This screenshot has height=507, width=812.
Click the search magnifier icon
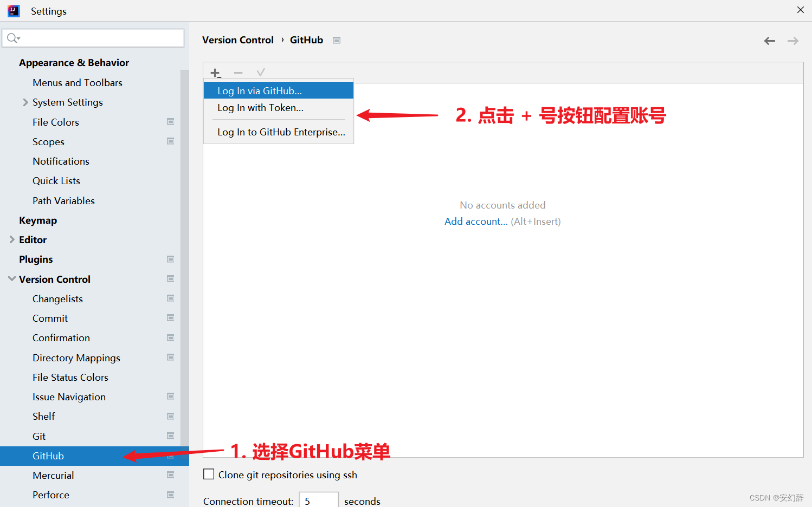[x=13, y=38]
